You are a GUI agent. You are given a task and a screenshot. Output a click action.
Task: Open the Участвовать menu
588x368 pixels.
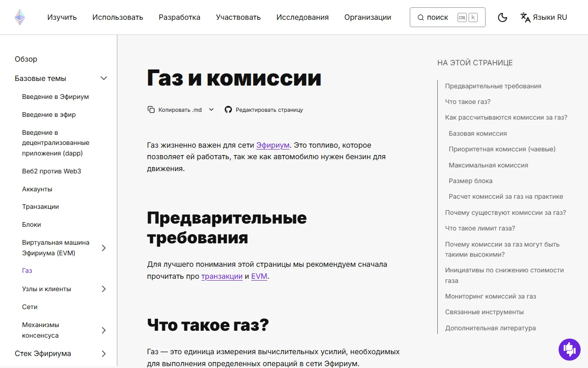tap(238, 17)
